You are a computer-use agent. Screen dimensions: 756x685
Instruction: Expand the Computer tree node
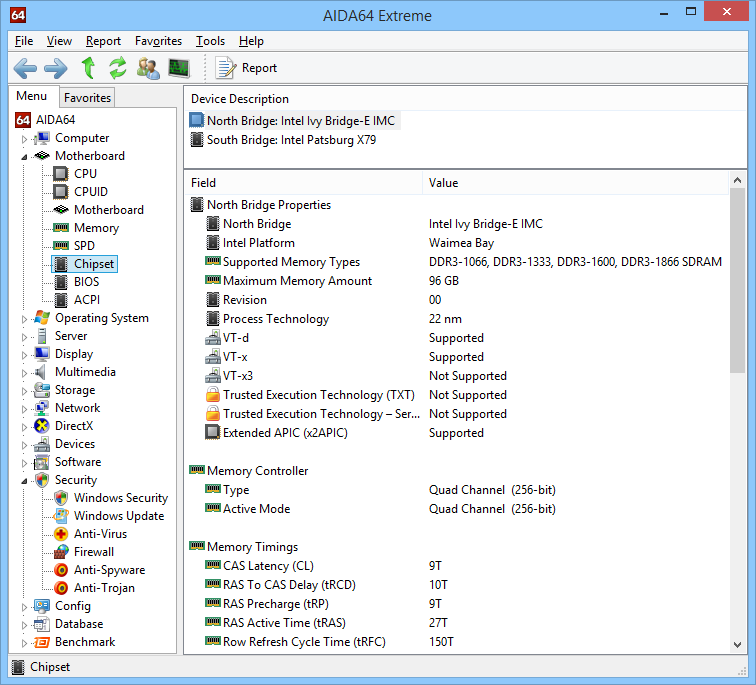point(24,139)
